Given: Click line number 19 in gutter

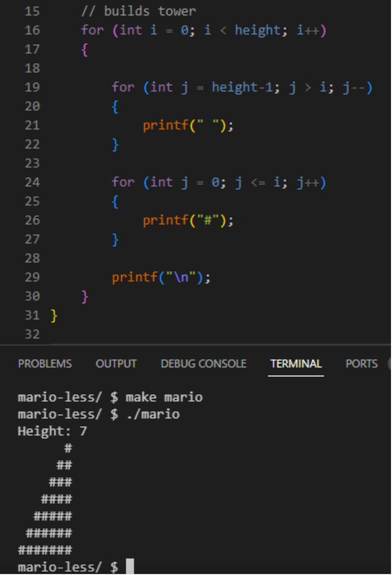Looking at the screenshot, I should click(x=32, y=87).
